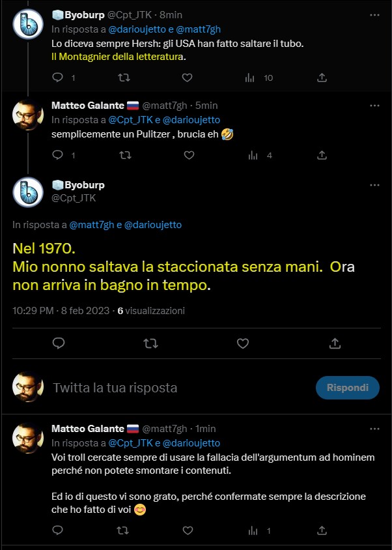Reply to Byoburp's Hersh tweet
Viewport: 392px width, 550px height.
coord(57,78)
